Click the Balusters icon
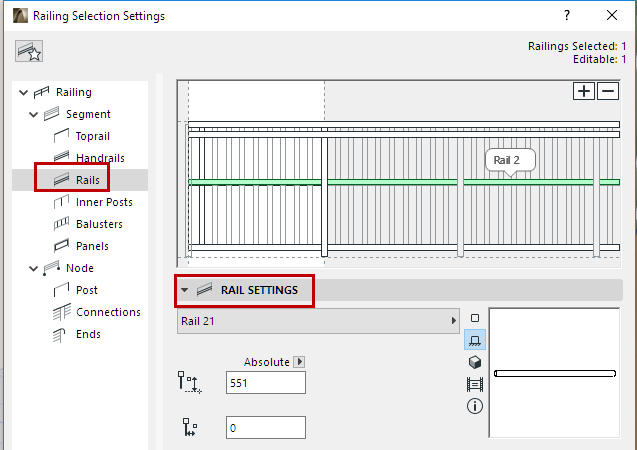The image size is (637, 450). tap(61, 224)
